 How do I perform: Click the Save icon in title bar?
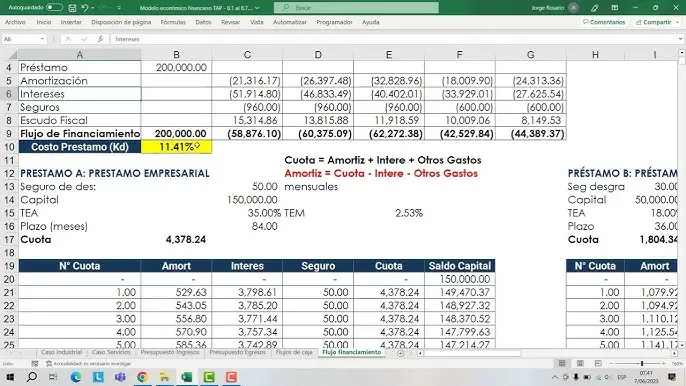coord(73,8)
